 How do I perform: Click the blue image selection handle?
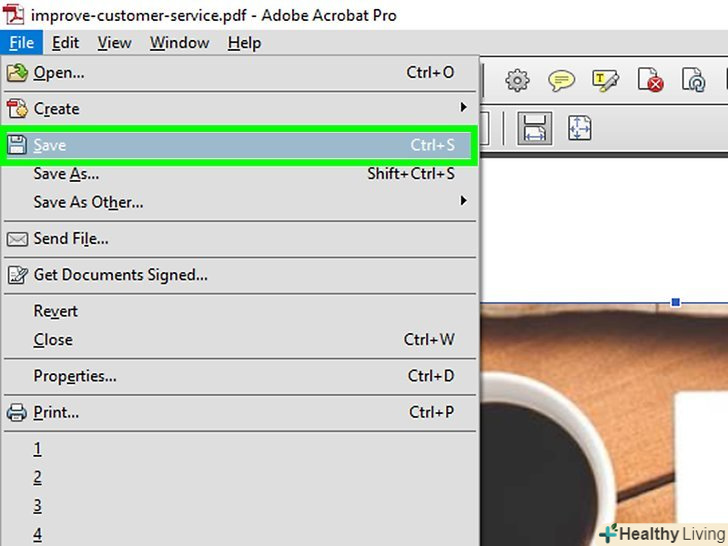pyautogui.click(x=676, y=302)
